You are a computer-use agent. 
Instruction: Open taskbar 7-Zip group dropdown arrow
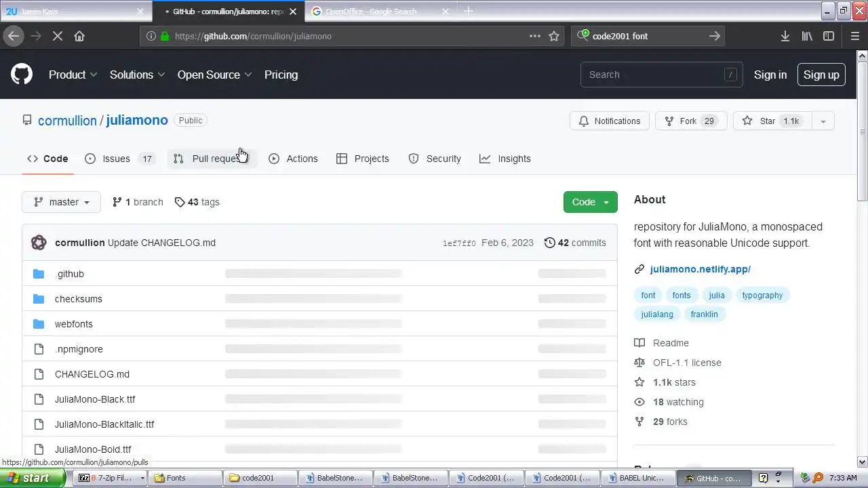pos(142,478)
